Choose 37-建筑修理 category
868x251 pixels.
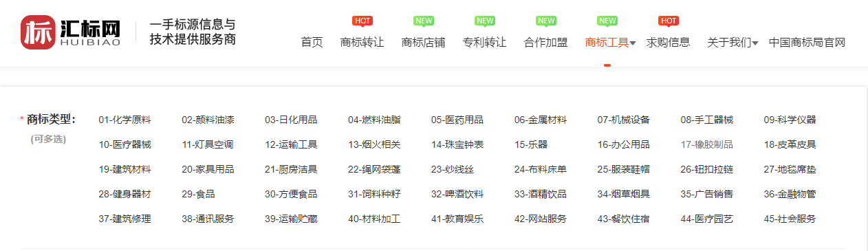(x=124, y=219)
